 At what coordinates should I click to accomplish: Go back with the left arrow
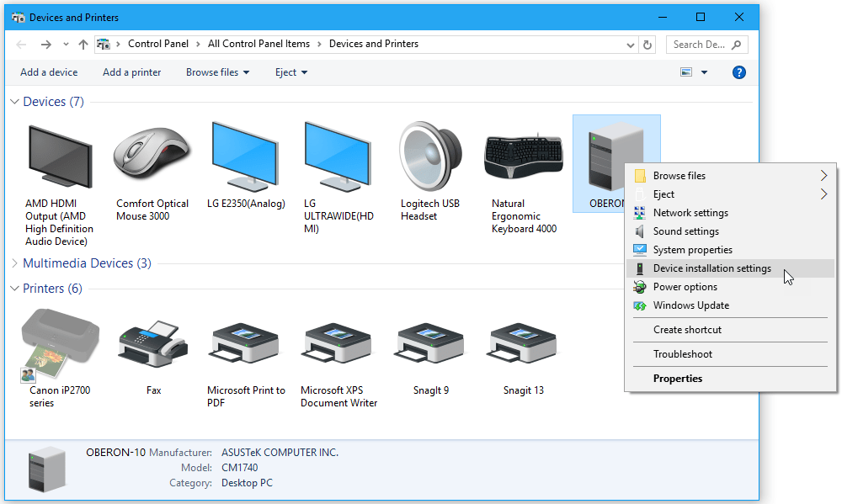click(x=22, y=45)
